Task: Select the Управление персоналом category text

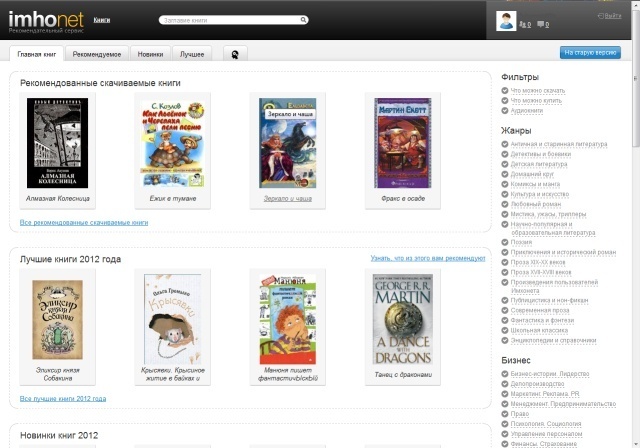Action: (547, 434)
